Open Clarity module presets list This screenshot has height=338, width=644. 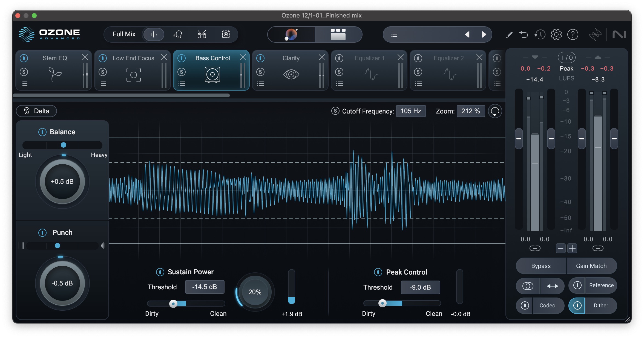[261, 84]
